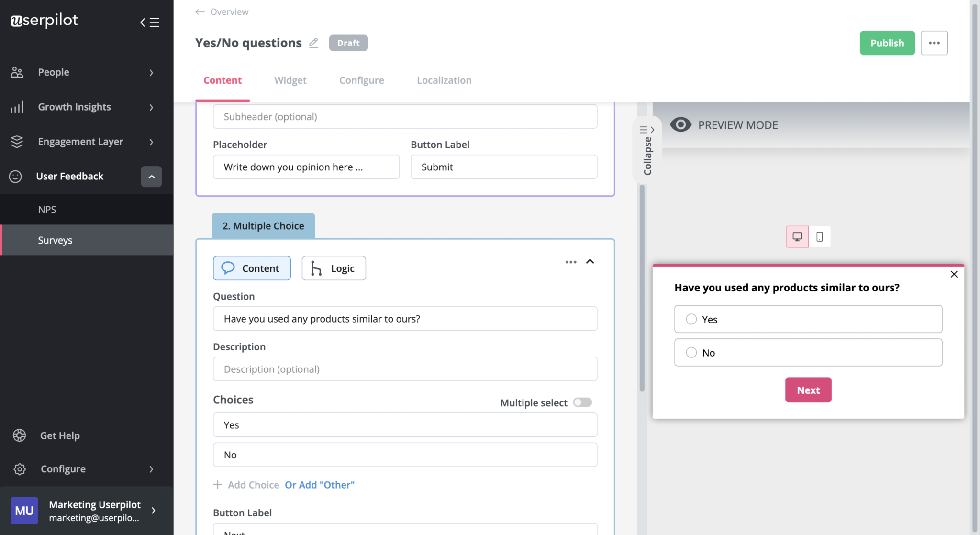Enable the Multiple select toggle
This screenshot has height=535, width=980.
coord(582,402)
